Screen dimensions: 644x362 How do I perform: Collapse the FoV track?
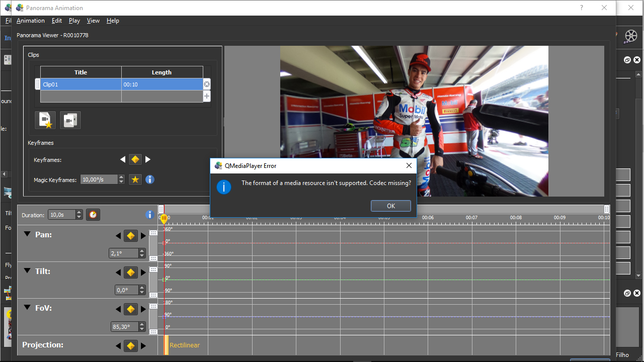click(x=27, y=308)
